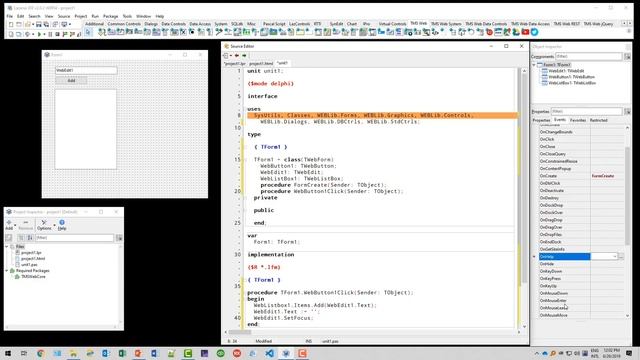The image size is (640, 360).
Task: Click the components filter clear icon in Object Inspector
Action: pyautogui.click(x=627, y=56)
